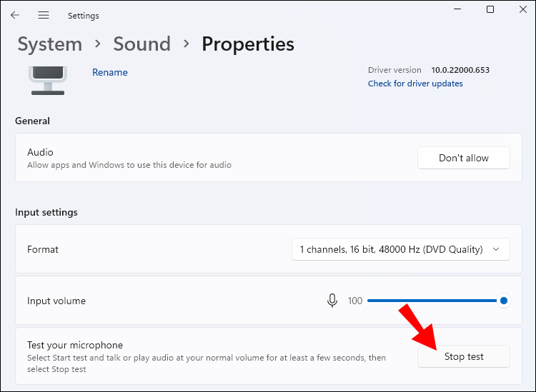Click the driver version number

[x=460, y=70]
